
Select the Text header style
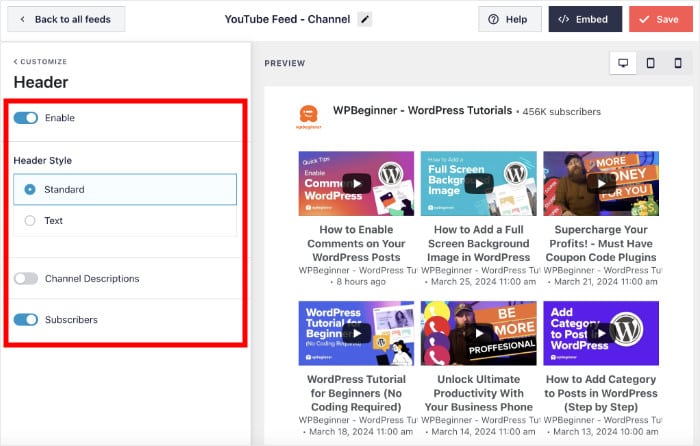click(x=125, y=221)
